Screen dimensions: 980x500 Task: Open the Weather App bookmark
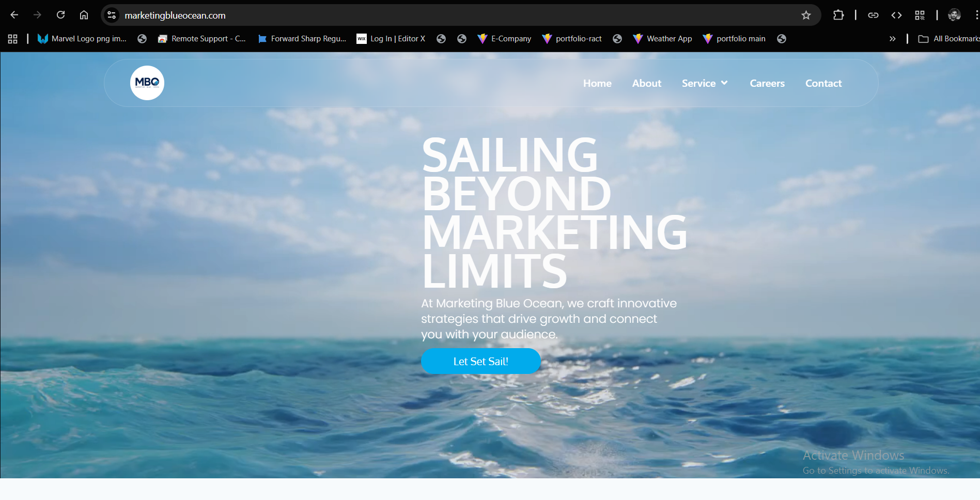(663, 39)
